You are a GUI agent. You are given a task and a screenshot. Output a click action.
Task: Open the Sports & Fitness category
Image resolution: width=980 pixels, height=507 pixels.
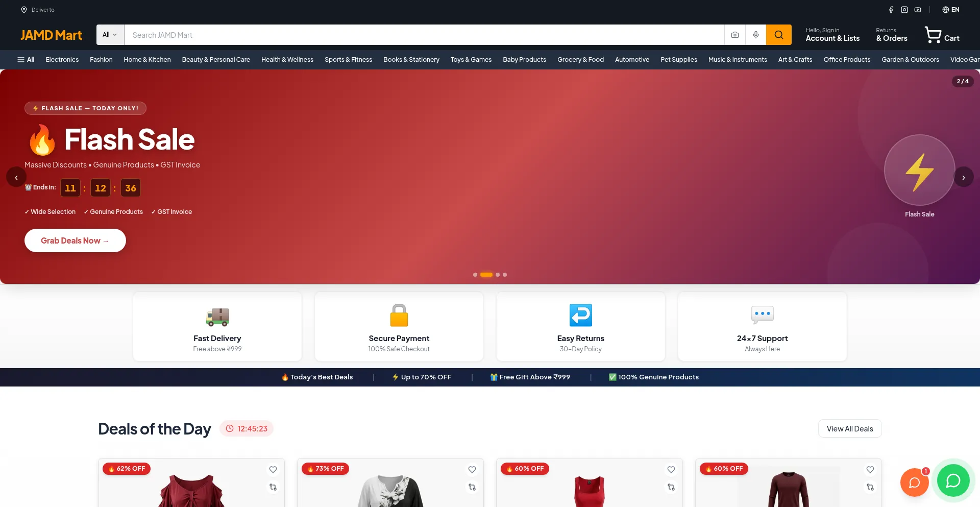point(349,60)
